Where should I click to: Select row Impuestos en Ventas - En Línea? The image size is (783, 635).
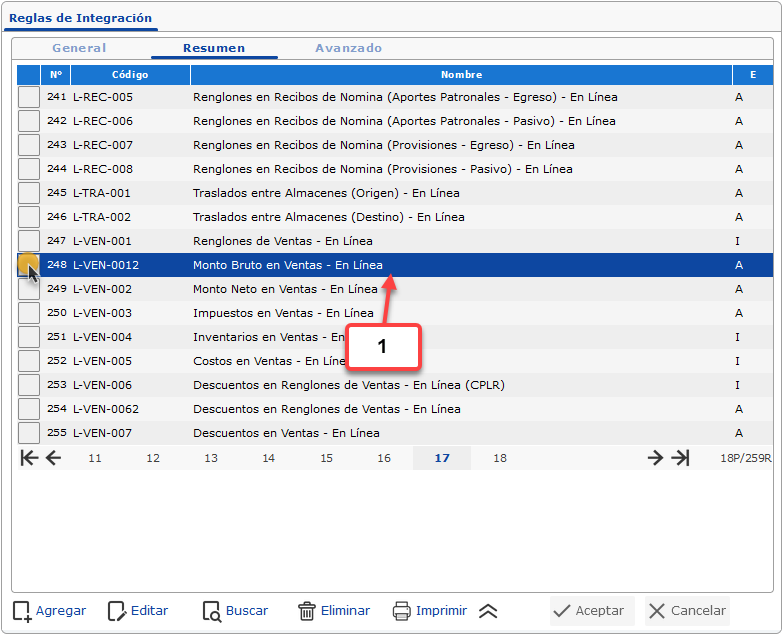(x=394, y=313)
